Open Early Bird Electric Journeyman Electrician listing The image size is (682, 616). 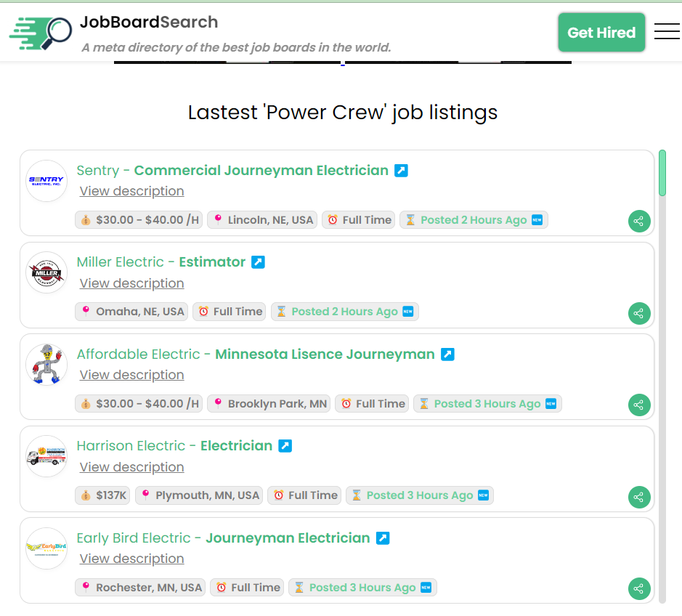pos(223,538)
